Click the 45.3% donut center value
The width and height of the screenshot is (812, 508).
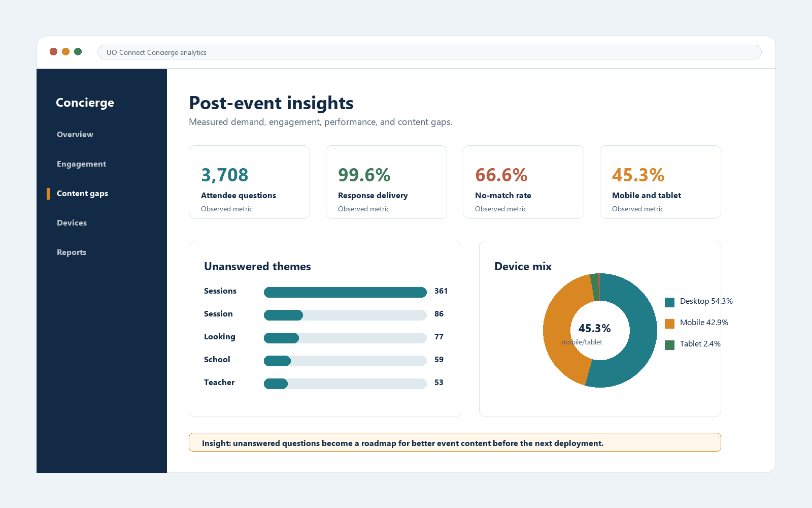(x=595, y=329)
